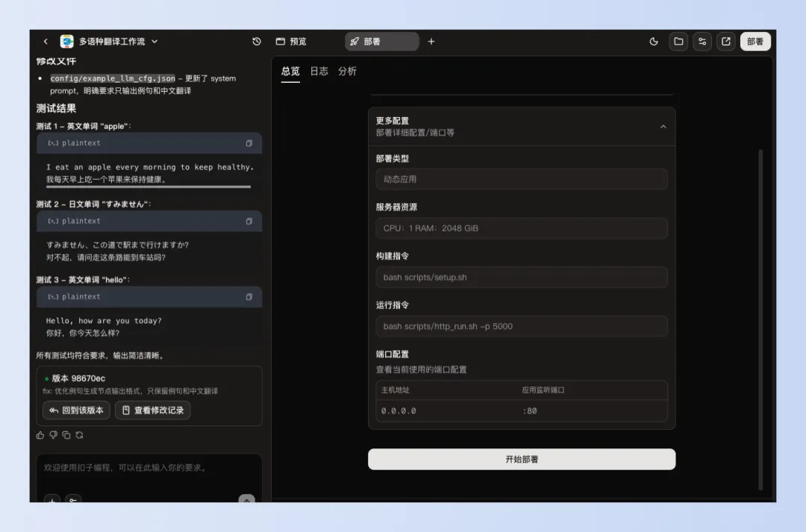
Task: Click the 运行指令 input field
Action: 522,326
